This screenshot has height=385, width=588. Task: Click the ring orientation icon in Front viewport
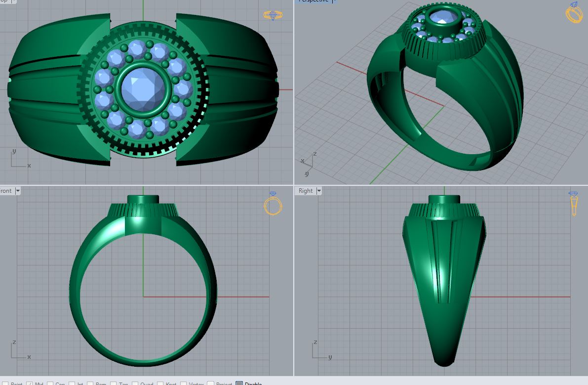tap(273, 203)
